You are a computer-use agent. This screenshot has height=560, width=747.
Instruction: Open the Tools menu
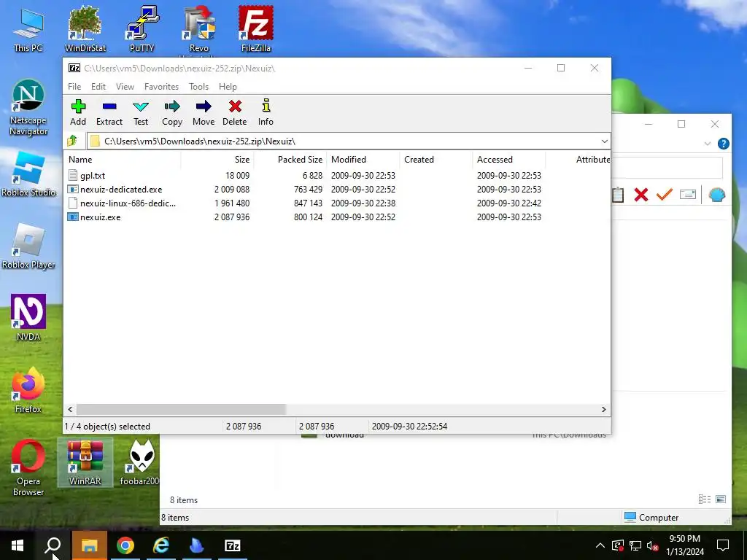tap(198, 87)
